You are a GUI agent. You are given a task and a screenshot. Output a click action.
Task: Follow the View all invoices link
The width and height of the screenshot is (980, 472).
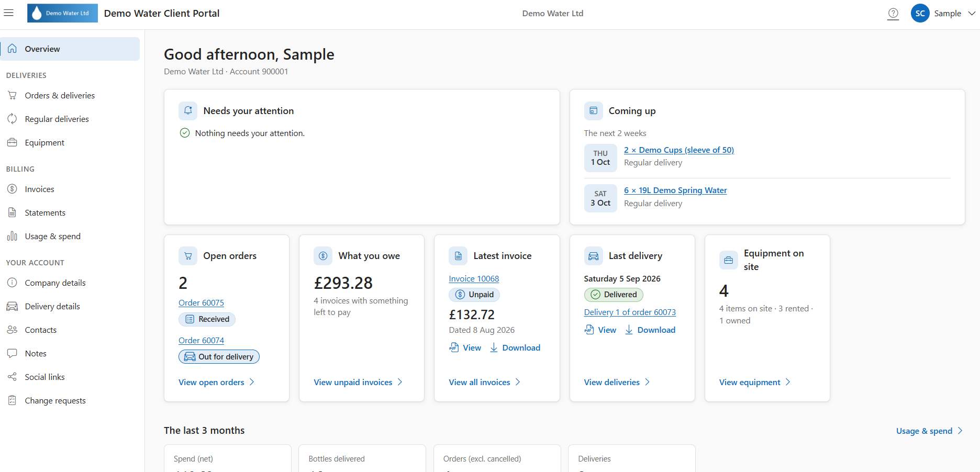[485, 383]
